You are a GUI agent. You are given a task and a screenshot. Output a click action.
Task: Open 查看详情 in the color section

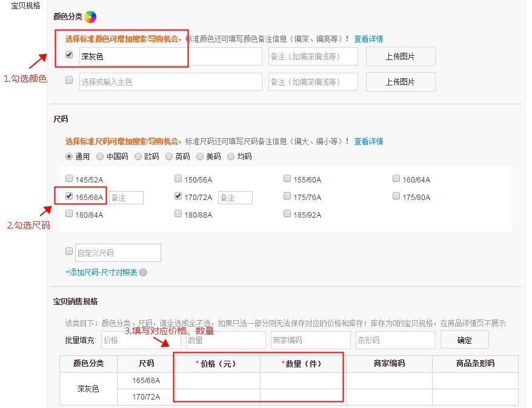[370, 38]
